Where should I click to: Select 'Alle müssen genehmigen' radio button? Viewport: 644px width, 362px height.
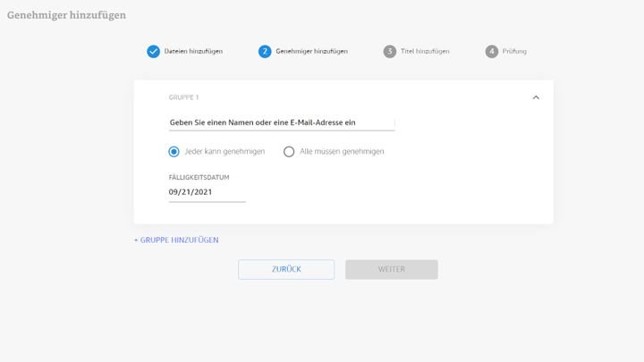289,152
